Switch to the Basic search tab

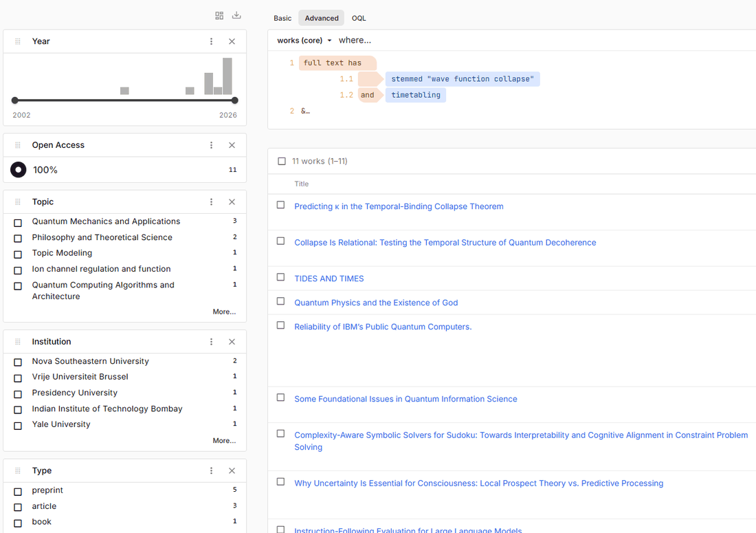(x=282, y=19)
